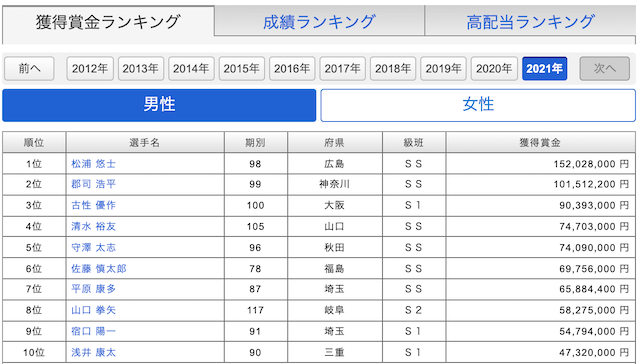Viewport: 640px width, 364px height.
Task: Open player link 郡司 浩平
Action: (x=93, y=184)
